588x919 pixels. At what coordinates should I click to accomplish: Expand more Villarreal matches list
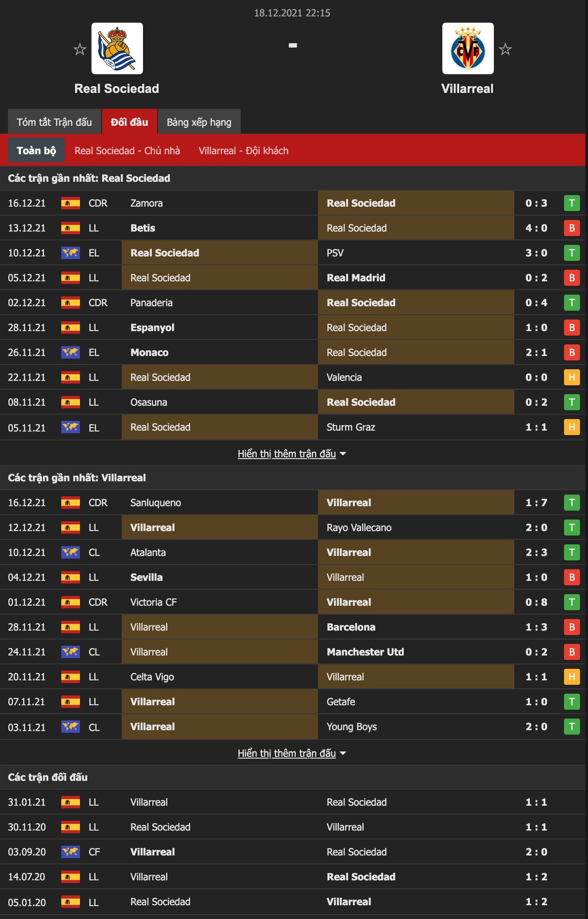click(x=292, y=753)
